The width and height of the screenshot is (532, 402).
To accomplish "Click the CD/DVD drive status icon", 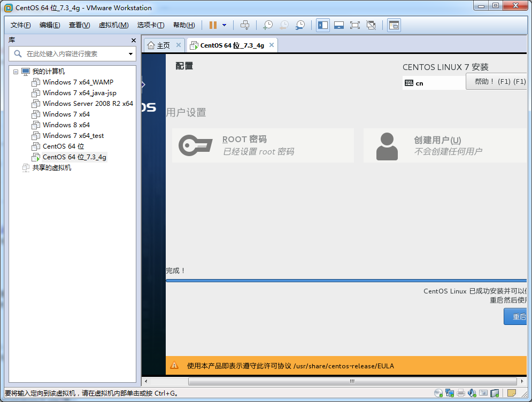I will pos(438,393).
